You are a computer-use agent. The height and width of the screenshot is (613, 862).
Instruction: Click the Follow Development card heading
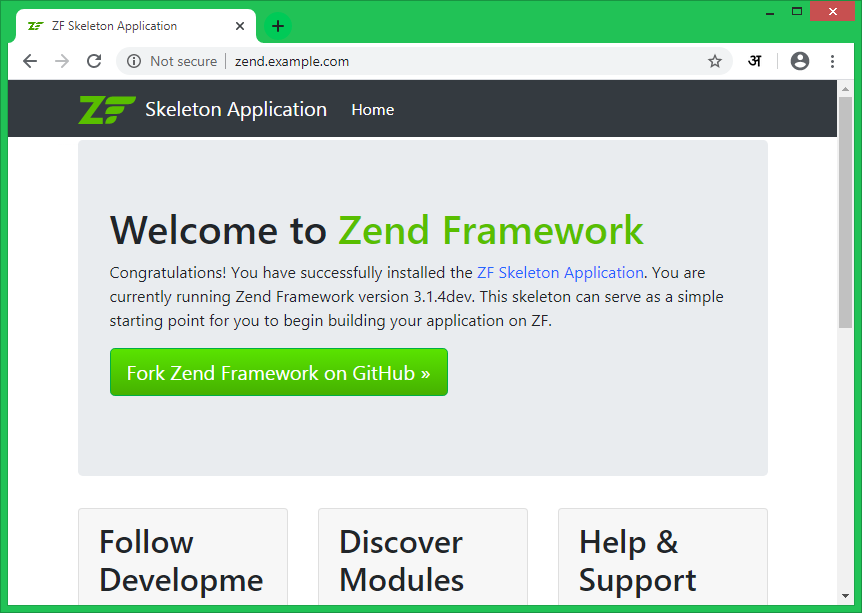point(181,561)
